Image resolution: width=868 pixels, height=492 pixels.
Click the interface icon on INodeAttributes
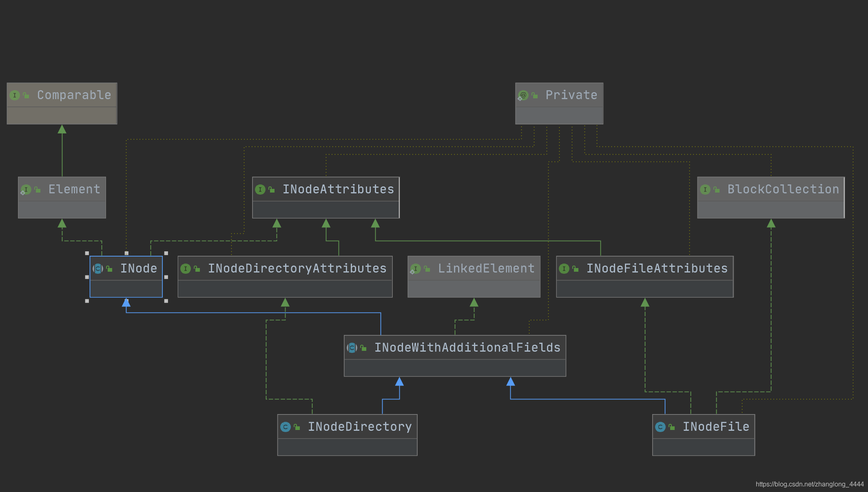point(260,189)
